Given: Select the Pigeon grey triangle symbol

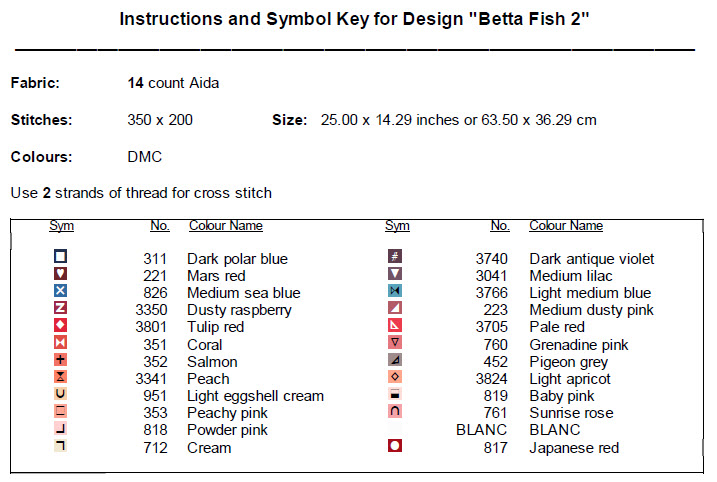Looking at the screenshot, I should click(x=395, y=360).
